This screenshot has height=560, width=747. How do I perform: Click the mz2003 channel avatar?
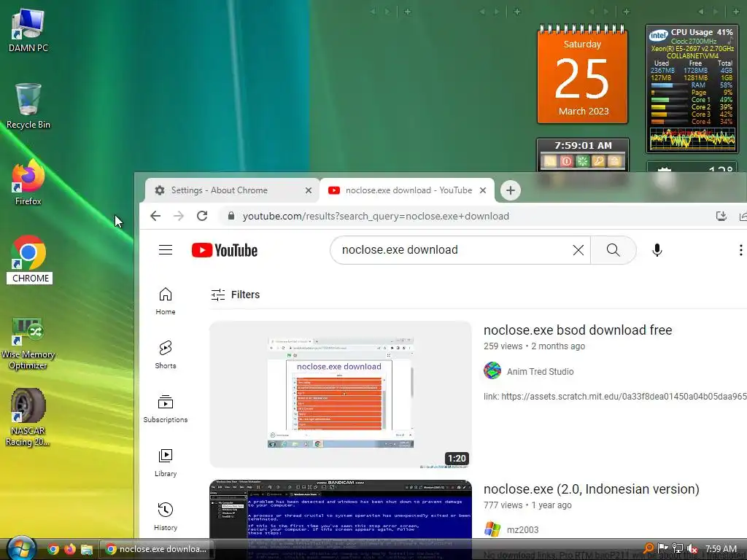[x=492, y=529]
